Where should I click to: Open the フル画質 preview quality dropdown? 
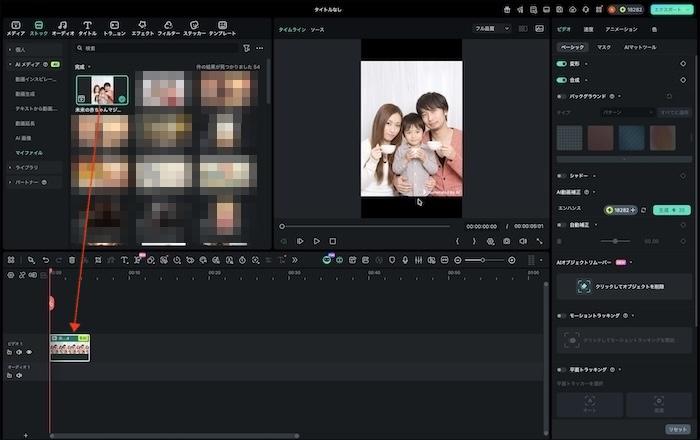[492, 29]
